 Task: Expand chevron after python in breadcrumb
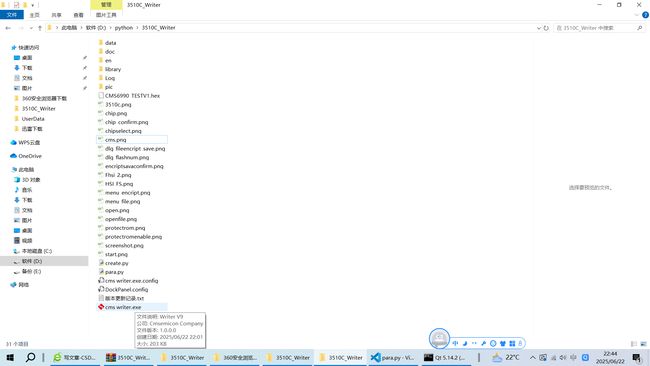pos(137,28)
